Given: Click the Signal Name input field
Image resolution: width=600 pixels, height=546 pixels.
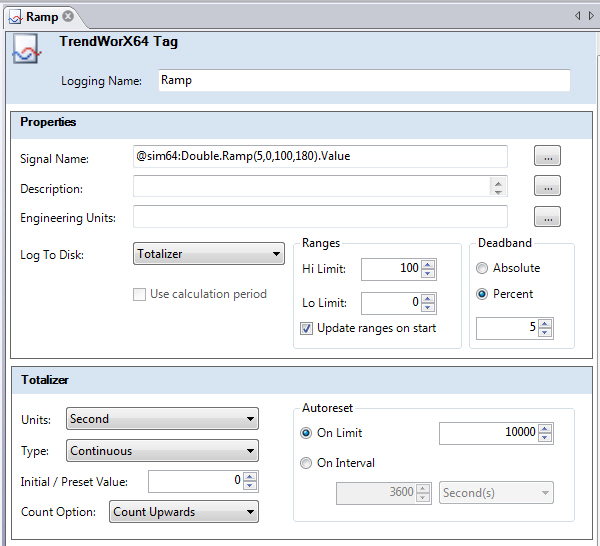Looking at the screenshot, I should point(320,156).
